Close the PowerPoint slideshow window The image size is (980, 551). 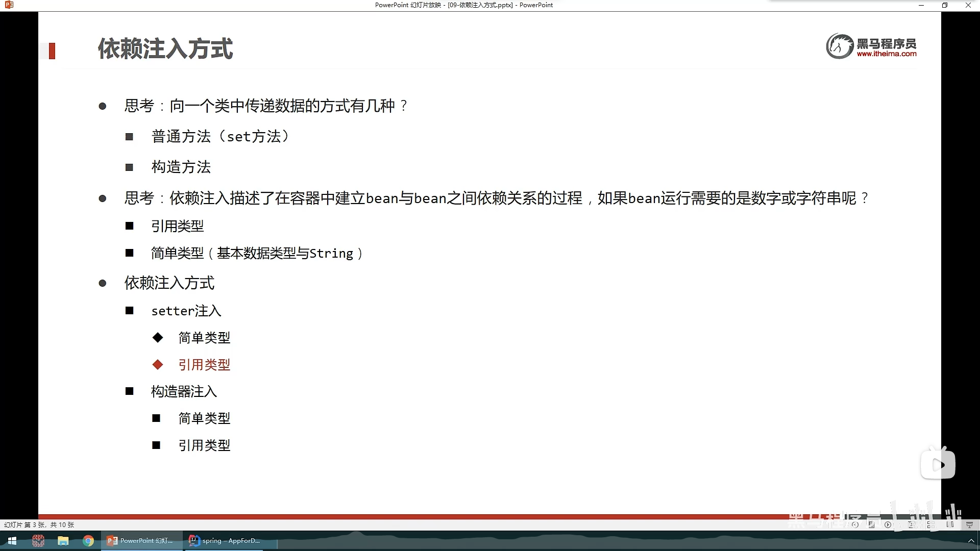tap(968, 5)
